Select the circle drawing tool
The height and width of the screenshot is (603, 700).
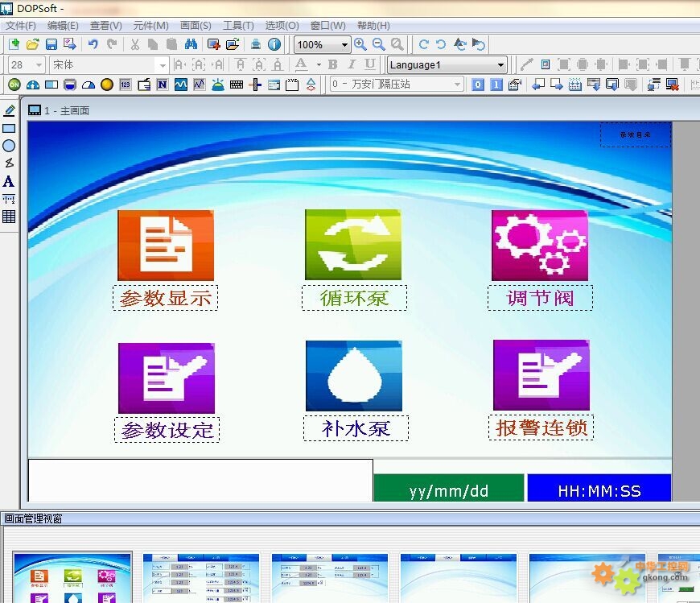click(9, 146)
